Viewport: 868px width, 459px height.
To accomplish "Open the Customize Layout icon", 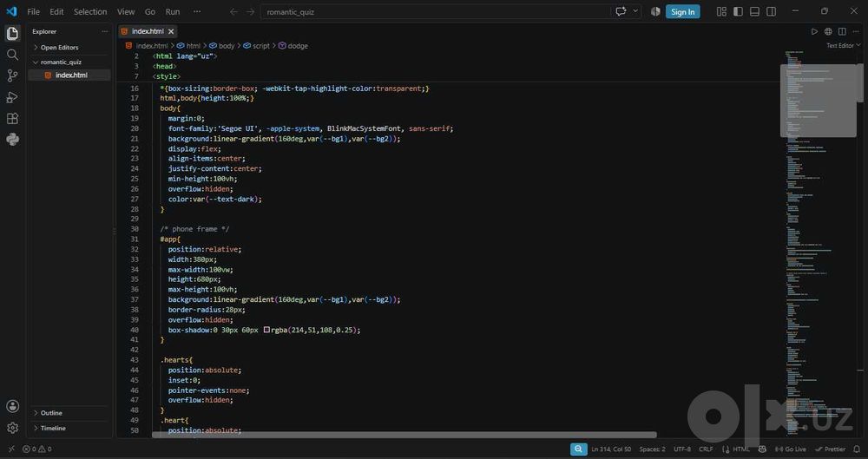I will tap(721, 11).
